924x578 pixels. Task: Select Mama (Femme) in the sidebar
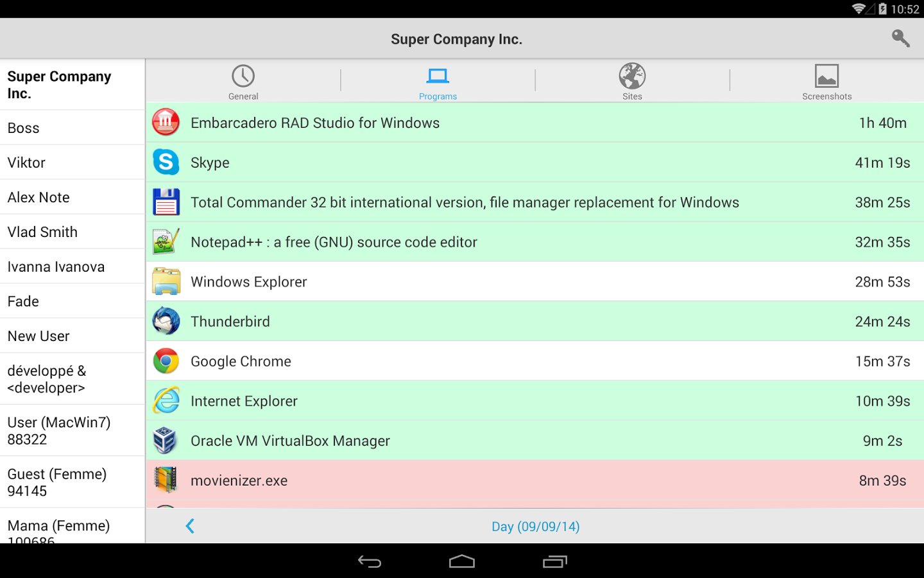tap(73, 527)
